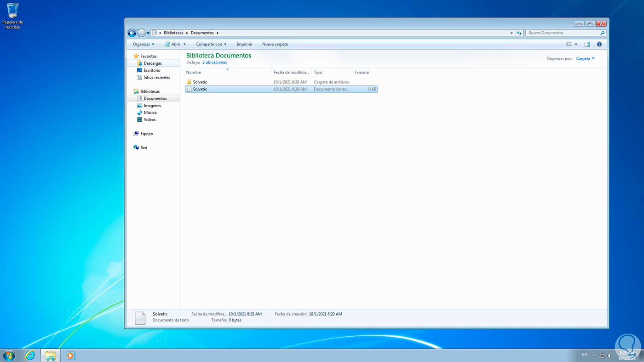Open Vídeos library in the sidebar
This screenshot has height=362, width=644.
point(149,120)
